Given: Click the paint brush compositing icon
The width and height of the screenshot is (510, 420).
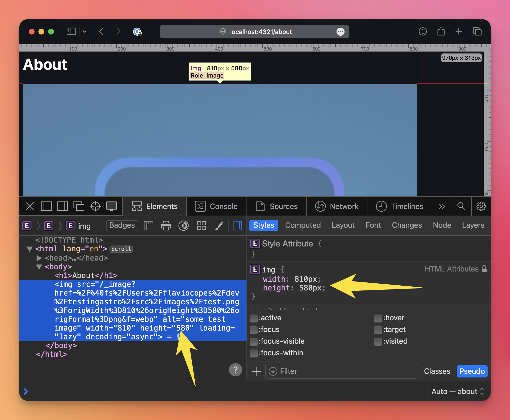Looking at the screenshot, I should [x=219, y=226].
